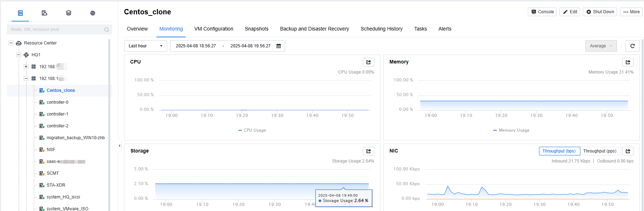The width and height of the screenshot is (644, 211).
Task: Export the NIC chart
Action: pos(628,151)
